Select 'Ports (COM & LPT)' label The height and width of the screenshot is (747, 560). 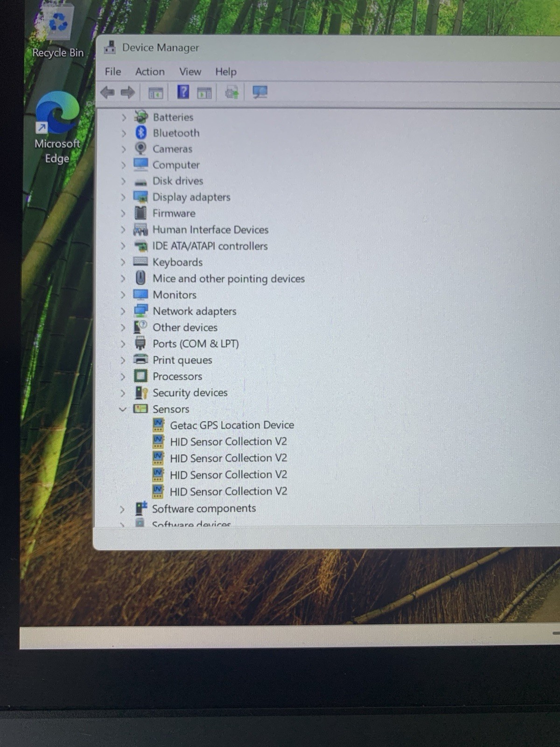[x=196, y=344]
